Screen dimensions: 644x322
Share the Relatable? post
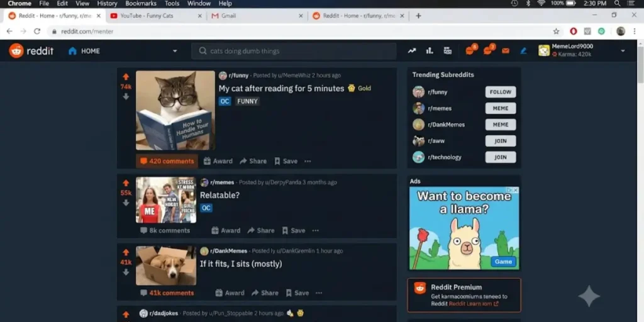[x=261, y=230]
